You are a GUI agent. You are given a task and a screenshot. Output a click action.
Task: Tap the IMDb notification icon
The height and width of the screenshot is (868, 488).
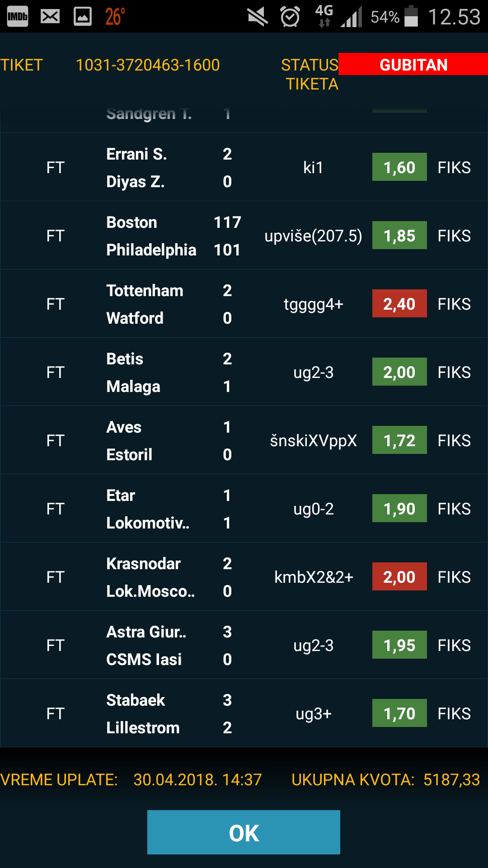point(18,17)
